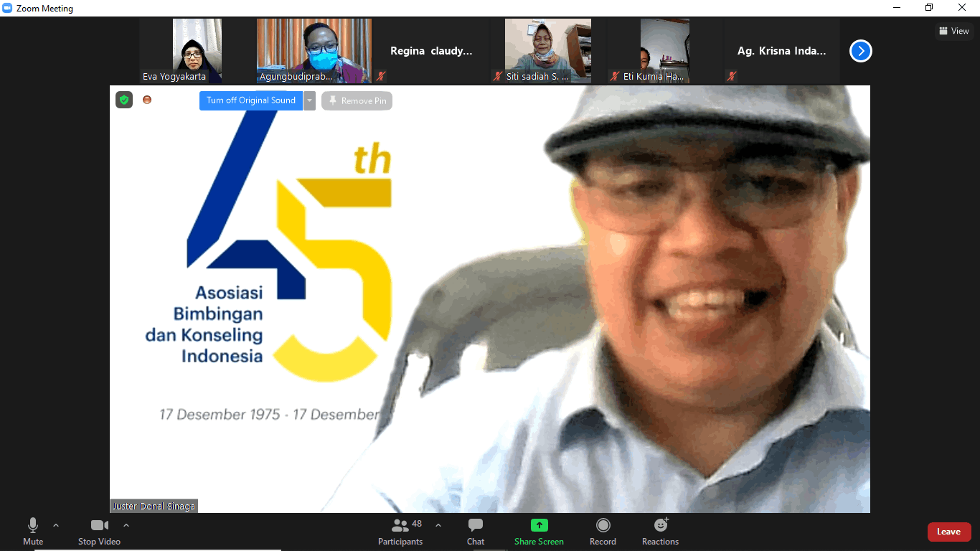The width and height of the screenshot is (980, 551).
Task: Click the green encryption shield icon
Action: [124, 100]
